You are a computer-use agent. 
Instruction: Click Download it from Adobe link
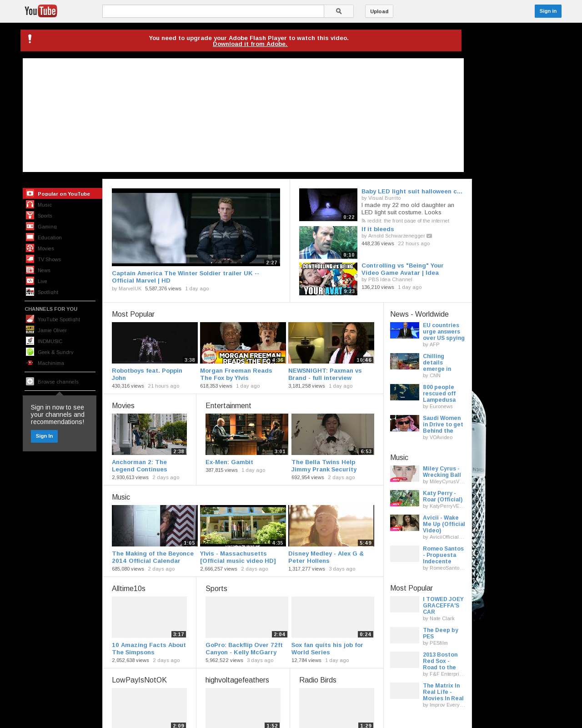pos(250,44)
